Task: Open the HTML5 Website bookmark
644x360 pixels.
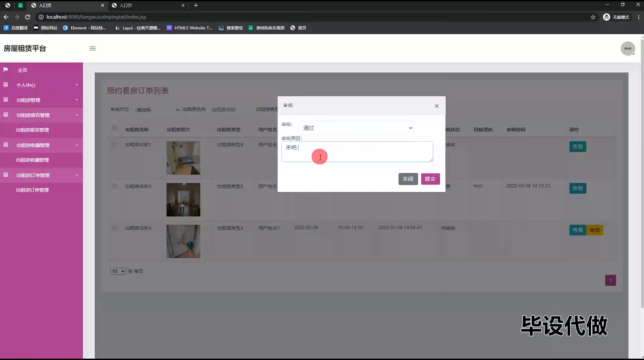Action: point(190,28)
